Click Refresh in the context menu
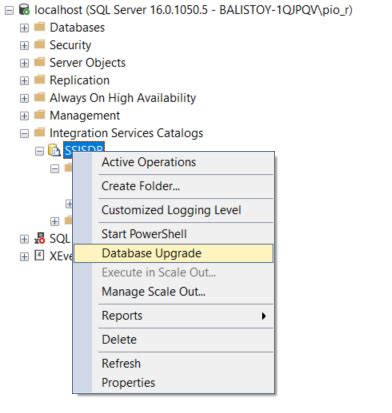Viewport: 392px width, 413px height. coord(173,364)
